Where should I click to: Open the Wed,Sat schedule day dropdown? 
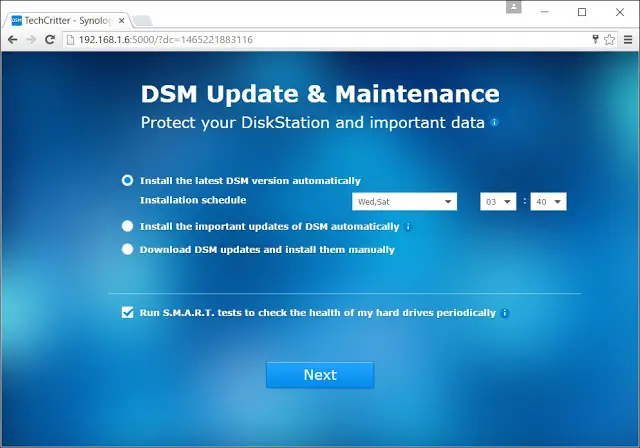coord(404,202)
